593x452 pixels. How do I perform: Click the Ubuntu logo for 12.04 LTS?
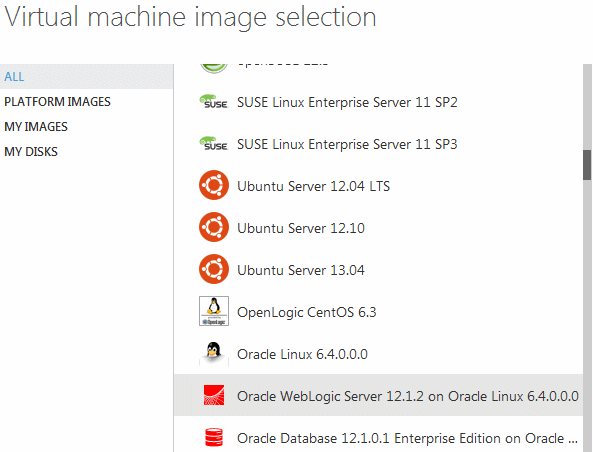click(x=214, y=185)
